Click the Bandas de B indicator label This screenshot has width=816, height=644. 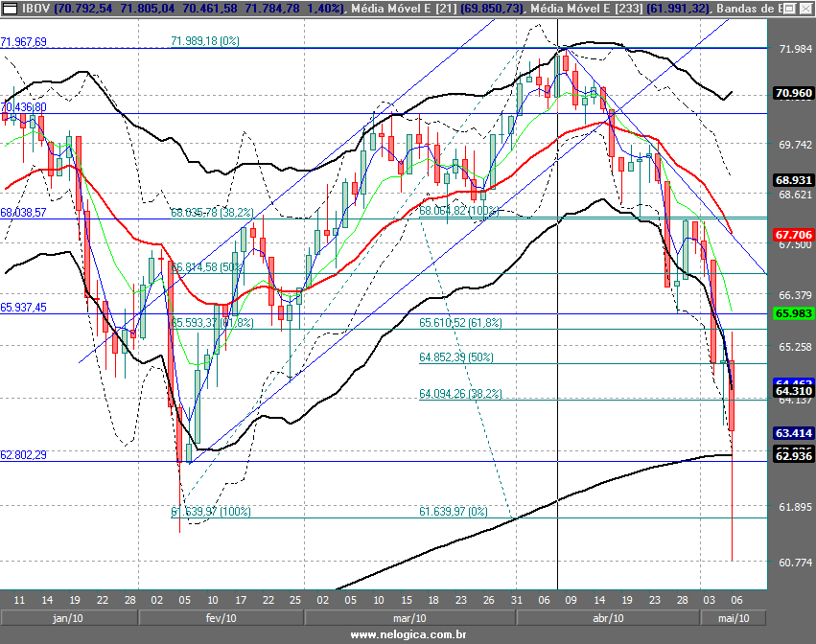(750, 9)
